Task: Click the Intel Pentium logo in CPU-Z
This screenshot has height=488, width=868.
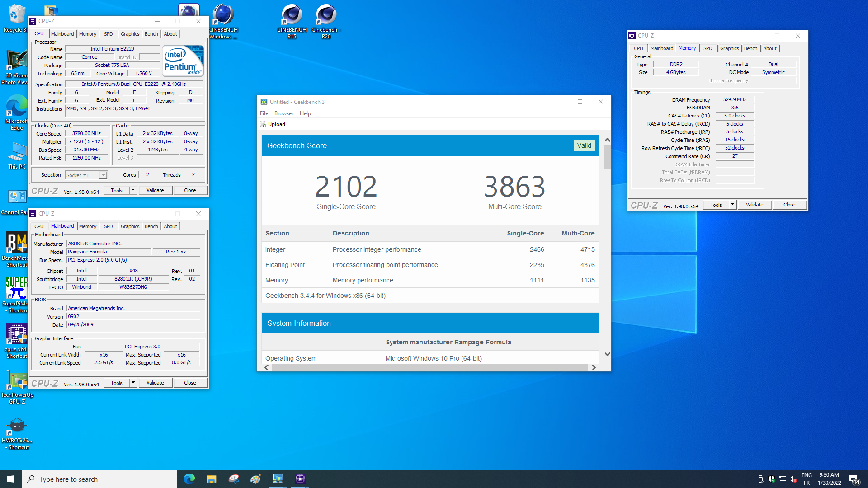Action: tap(183, 61)
